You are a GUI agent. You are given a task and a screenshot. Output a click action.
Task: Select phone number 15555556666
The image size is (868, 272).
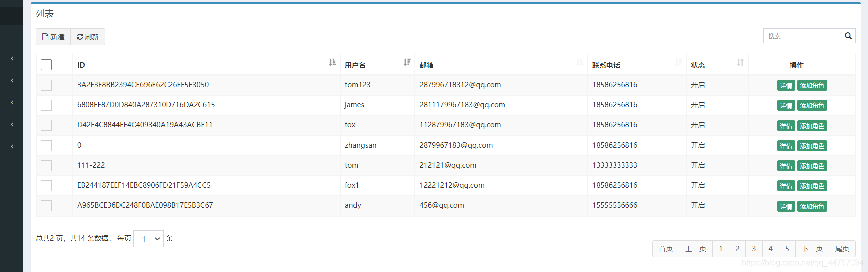pyautogui.click(x=615, y=205)
